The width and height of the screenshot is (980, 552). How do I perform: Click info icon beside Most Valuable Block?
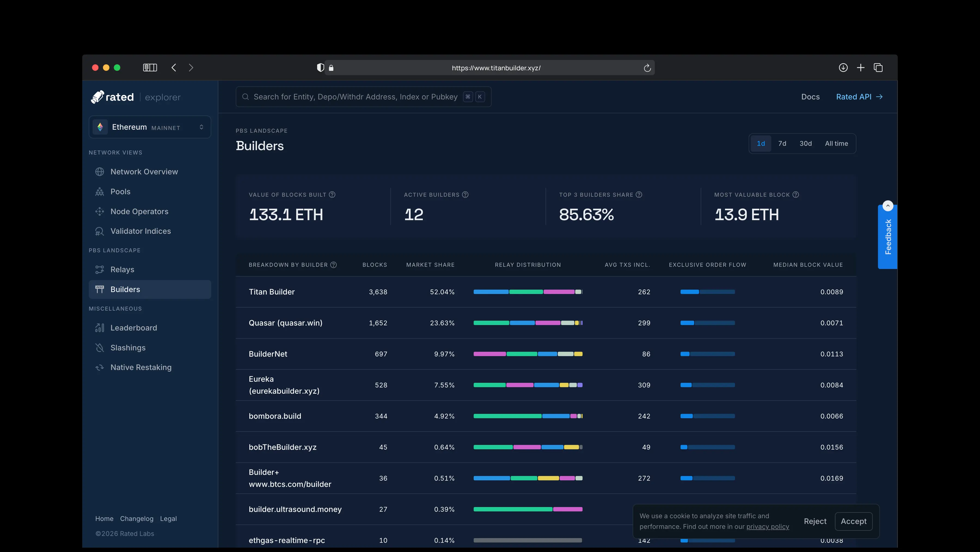pyautogui.click(x=795, y=195)
